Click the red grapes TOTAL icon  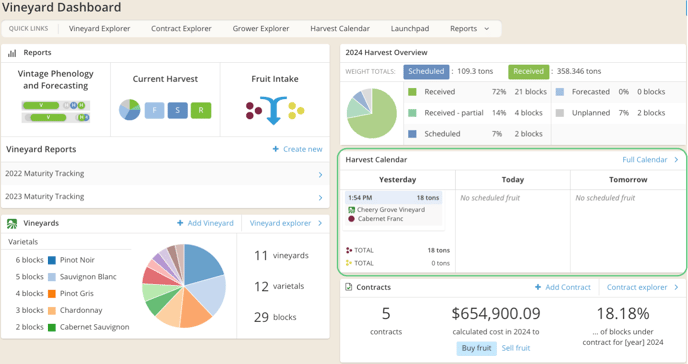(x=349, y=250)
